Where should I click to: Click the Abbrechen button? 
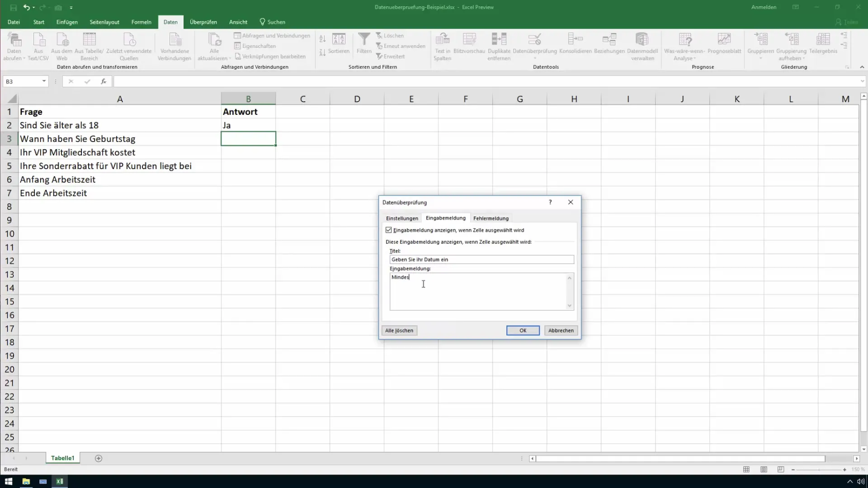click(x=561, y=330)
